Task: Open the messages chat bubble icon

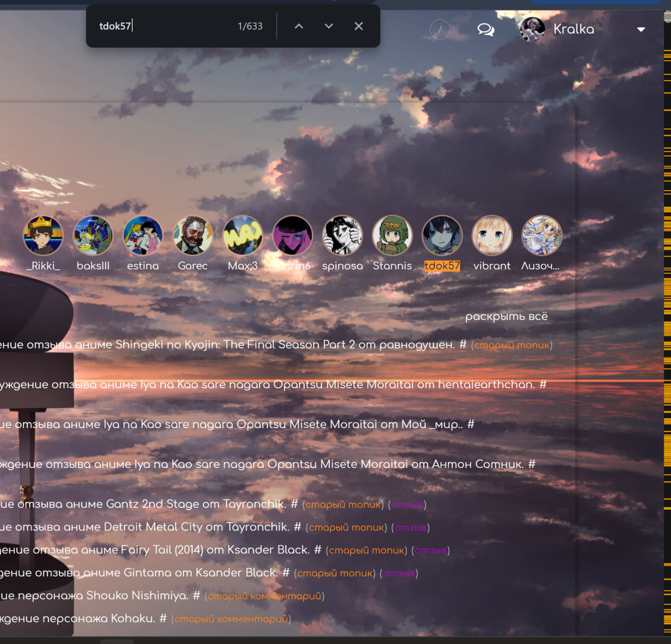Action: (485, 29)
